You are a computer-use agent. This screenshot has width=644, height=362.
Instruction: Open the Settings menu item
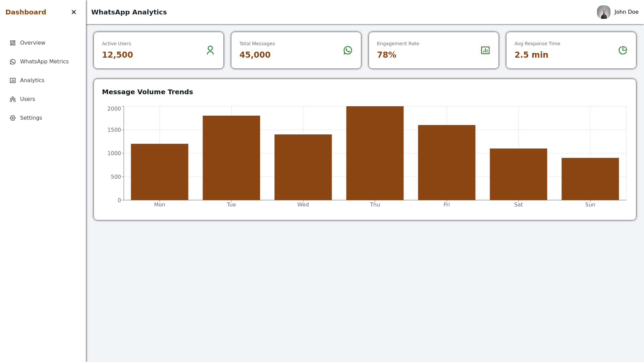[x=31, y=118]
